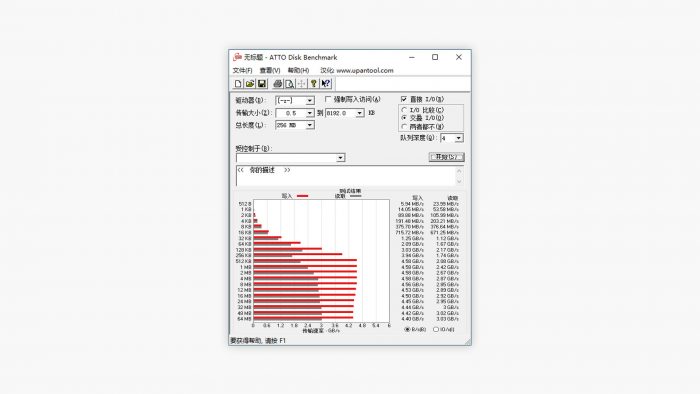Click the 开始 start button

(446, 157)
